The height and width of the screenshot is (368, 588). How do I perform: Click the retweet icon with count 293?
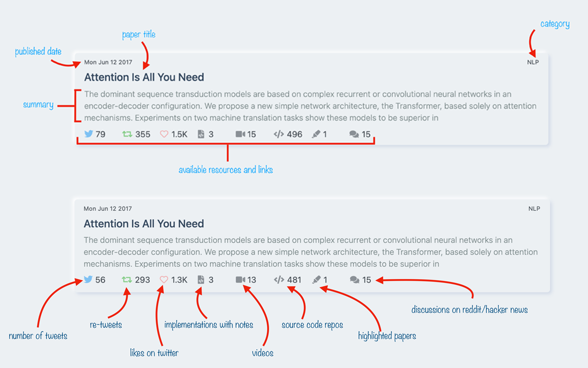pyautogui.click(x=127, y=279)
